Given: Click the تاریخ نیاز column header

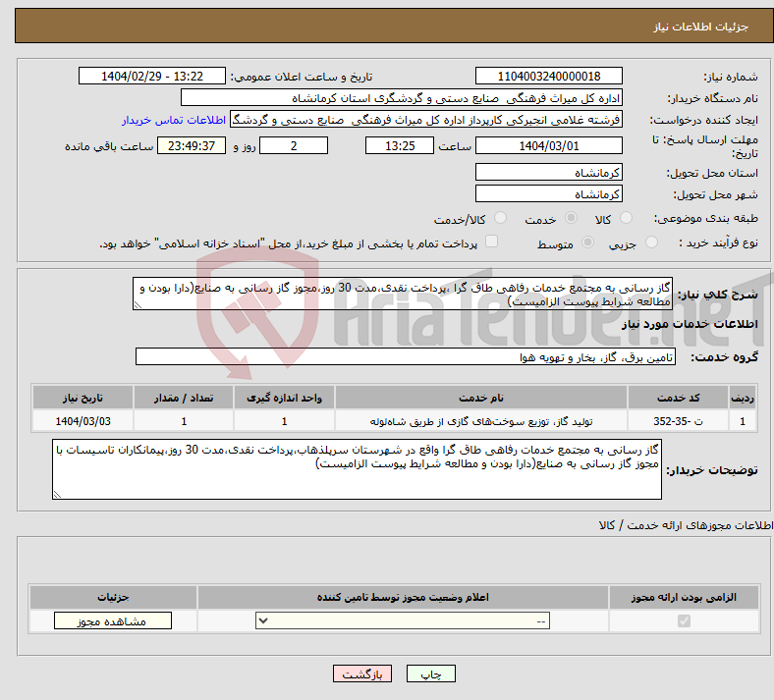Looking at the screenshot, I should pos(83,398).
